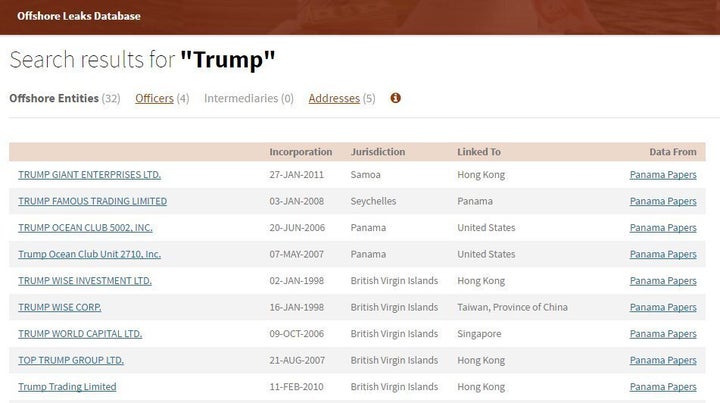This screenshot has height=403, width=720.
Task: Click Panama Papers link for Trump Trading Limited
Action: pyautogui.click(x=663, y=387)
